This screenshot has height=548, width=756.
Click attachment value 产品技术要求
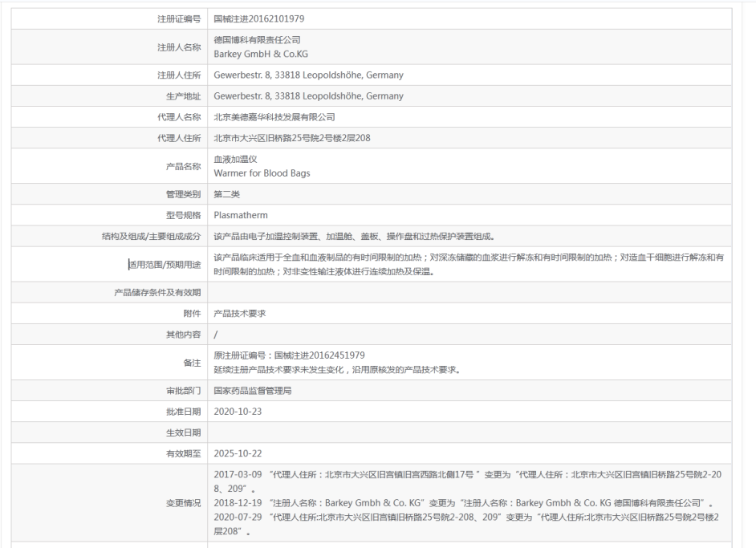[240, 313]
